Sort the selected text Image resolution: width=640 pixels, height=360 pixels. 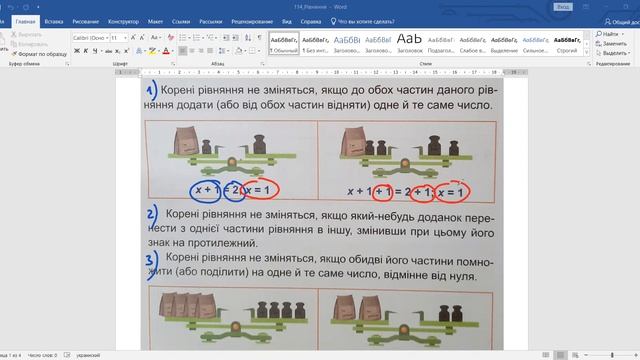248,38
